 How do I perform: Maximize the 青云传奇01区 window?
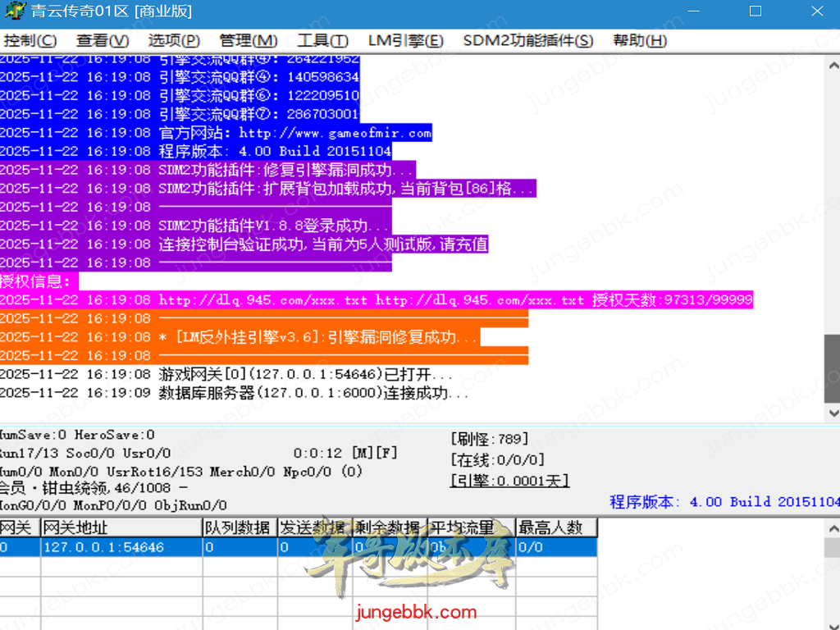(x=756, y=11)
